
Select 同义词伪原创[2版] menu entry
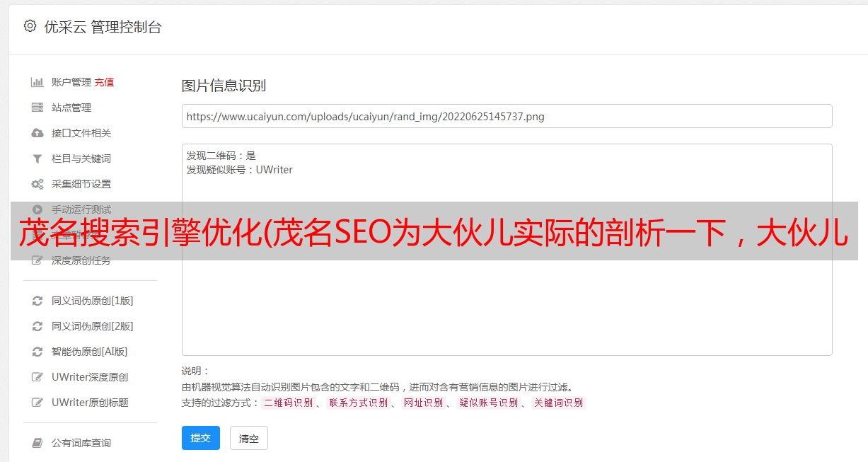click(x=93, y=326)
